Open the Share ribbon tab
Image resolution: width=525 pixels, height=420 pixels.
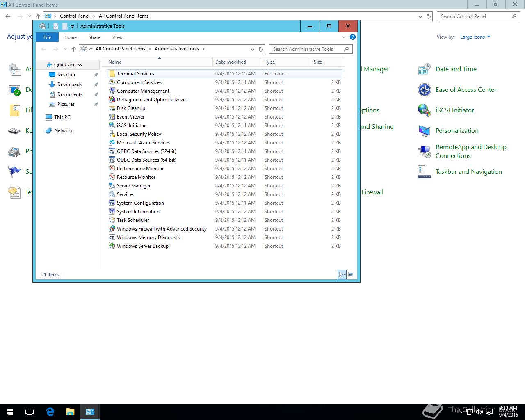pyautogui.click(x=94, y=37)
